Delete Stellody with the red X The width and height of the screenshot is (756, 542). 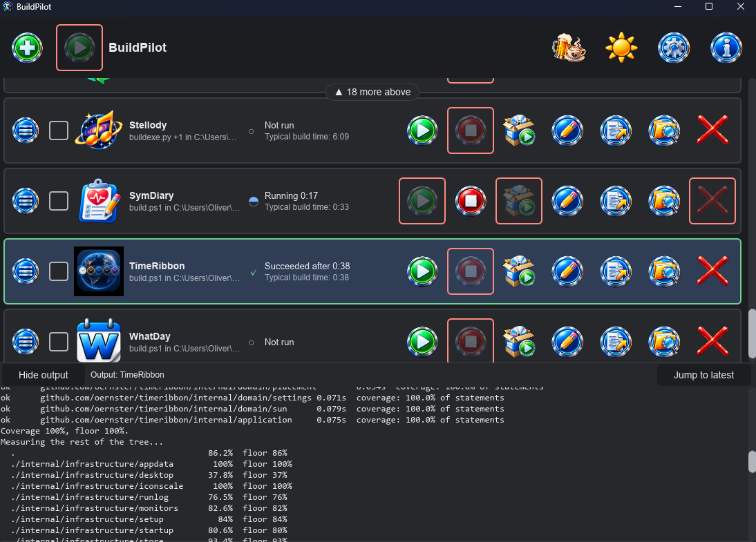pyautogui.click(x=712, y=130)
